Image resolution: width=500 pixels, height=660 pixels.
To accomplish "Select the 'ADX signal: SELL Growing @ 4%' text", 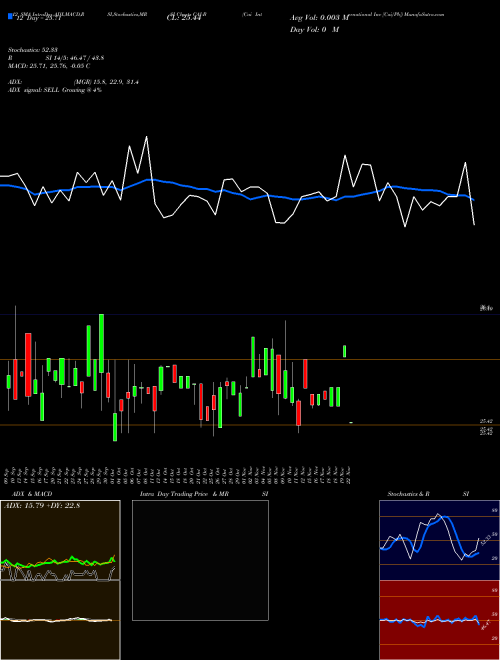I will (55, 90).
